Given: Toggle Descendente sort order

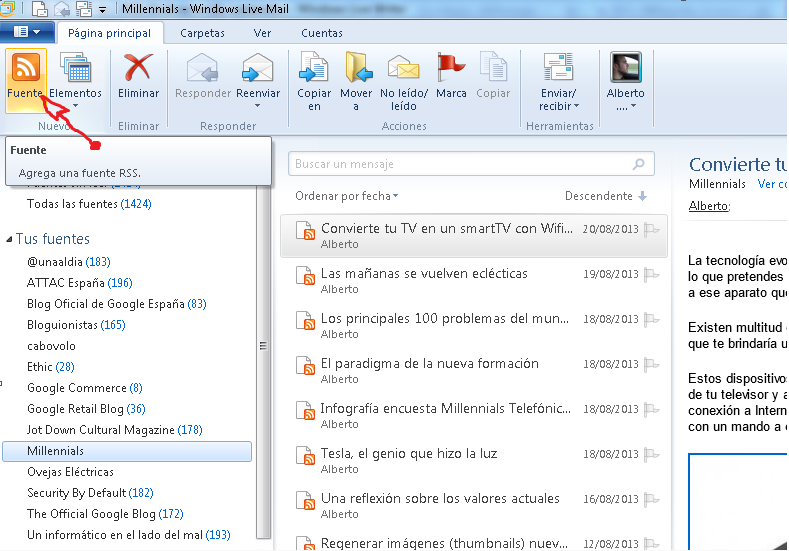Looking at the screenshot, I should (606, 196).
